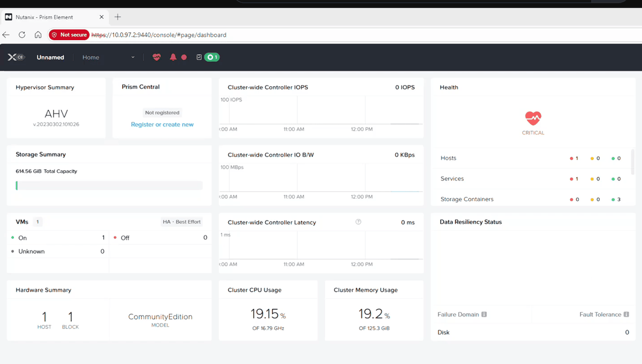Click the Unnamed cluster name
This screenshot has width=642, height=364.
pyautogui.click(x=50, y=57)
